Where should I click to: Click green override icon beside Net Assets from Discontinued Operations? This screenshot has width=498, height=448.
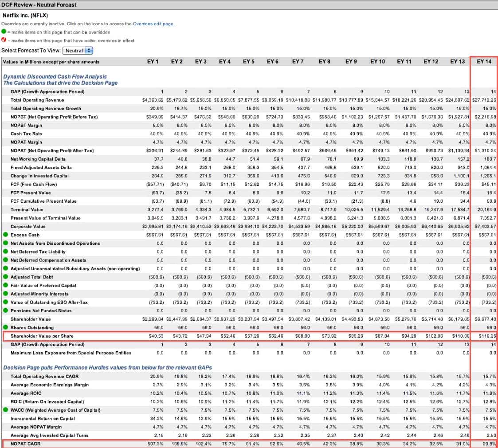tap(5, 243)
